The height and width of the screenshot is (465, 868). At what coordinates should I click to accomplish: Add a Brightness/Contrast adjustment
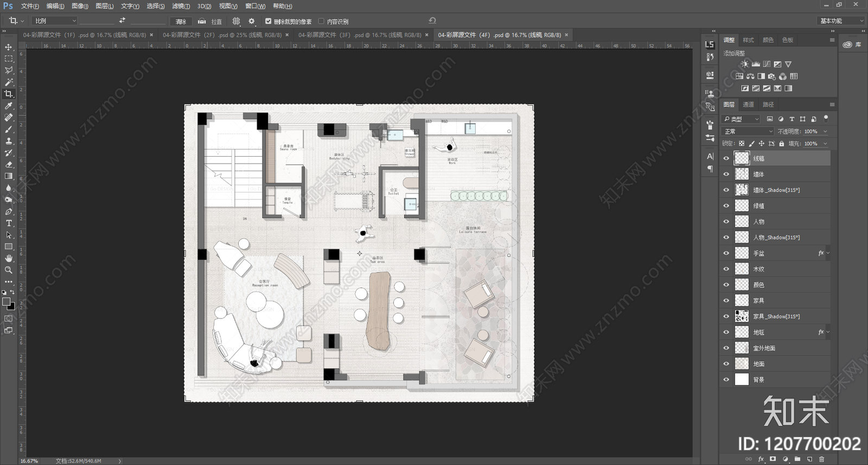click(745, 64)
